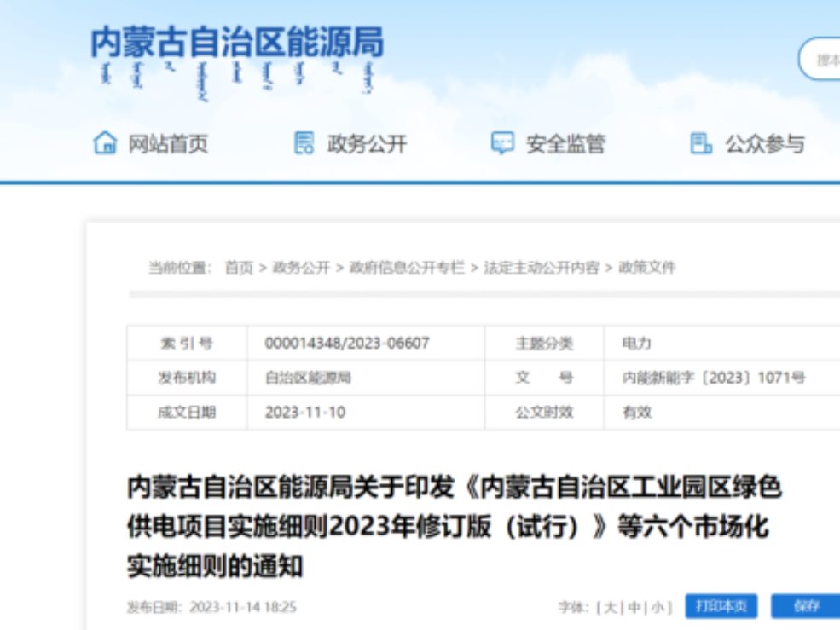Image resolution: width=840 pixels, height=630 pixels.
Task: Set font size to 小
Action: click(x=658, y=607)
